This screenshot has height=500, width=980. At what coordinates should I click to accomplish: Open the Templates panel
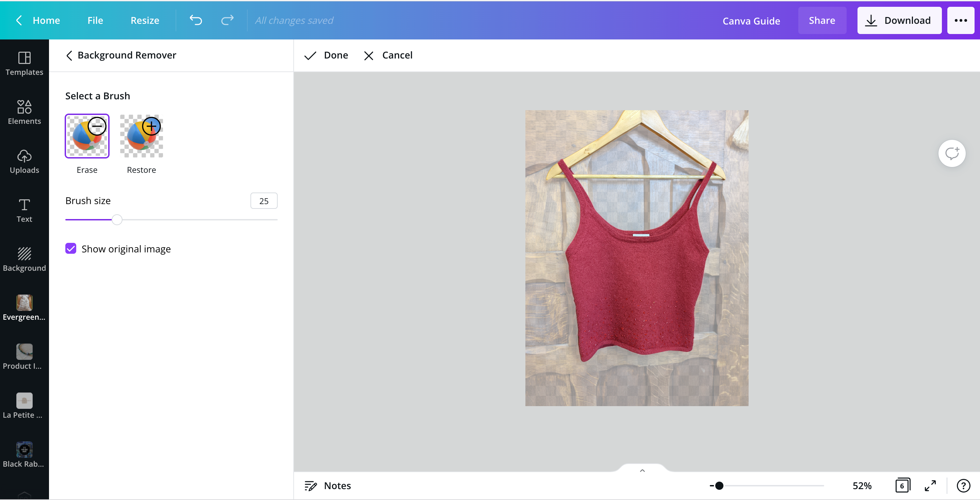24,64
